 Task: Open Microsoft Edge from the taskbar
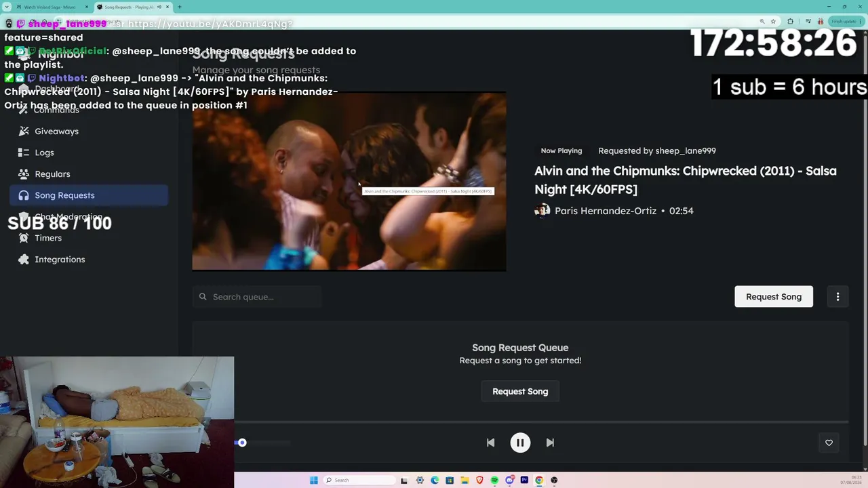click(x=435, y=481)
